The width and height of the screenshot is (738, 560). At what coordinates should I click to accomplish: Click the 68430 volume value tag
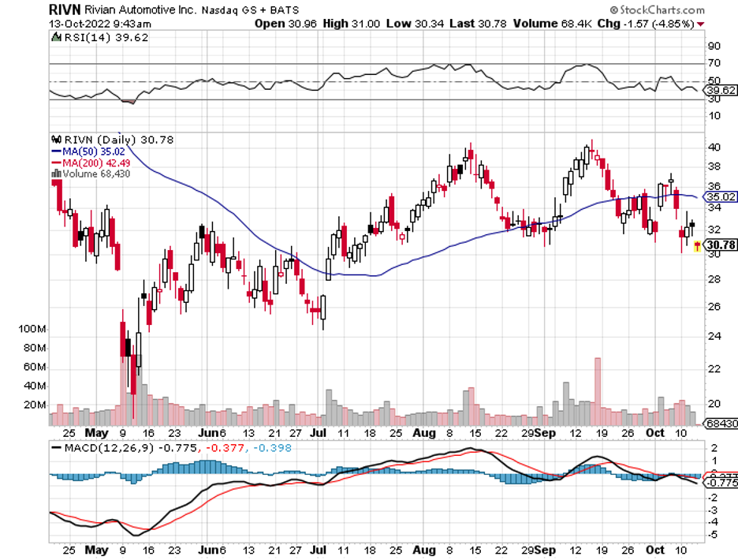tap(719, 424)
